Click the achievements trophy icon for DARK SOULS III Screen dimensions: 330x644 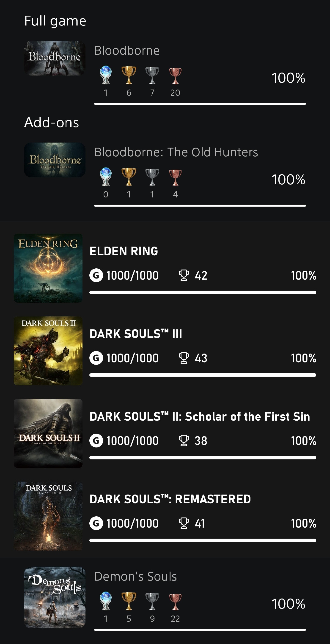[184, 358]
